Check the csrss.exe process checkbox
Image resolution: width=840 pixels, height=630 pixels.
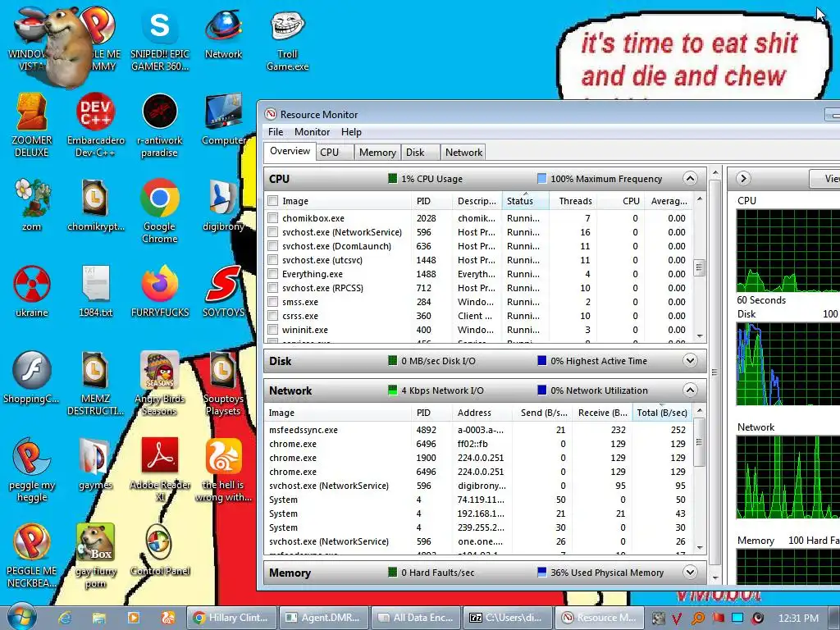point(272,316)
